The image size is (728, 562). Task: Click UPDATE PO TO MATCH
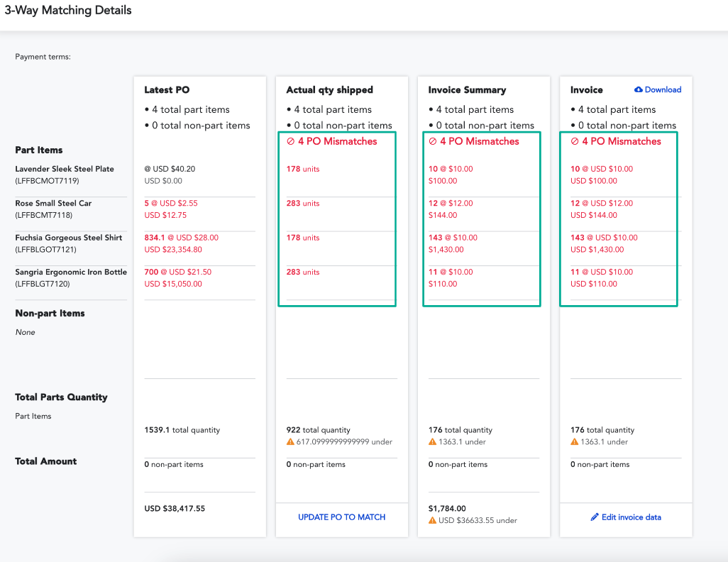point(341,517)
